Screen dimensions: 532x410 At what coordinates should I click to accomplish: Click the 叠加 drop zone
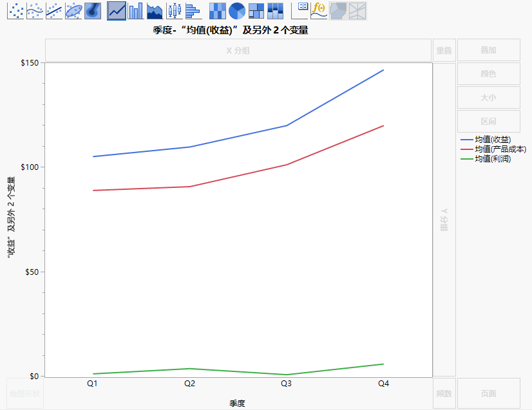pyautogui.click(x=489, y=50)
